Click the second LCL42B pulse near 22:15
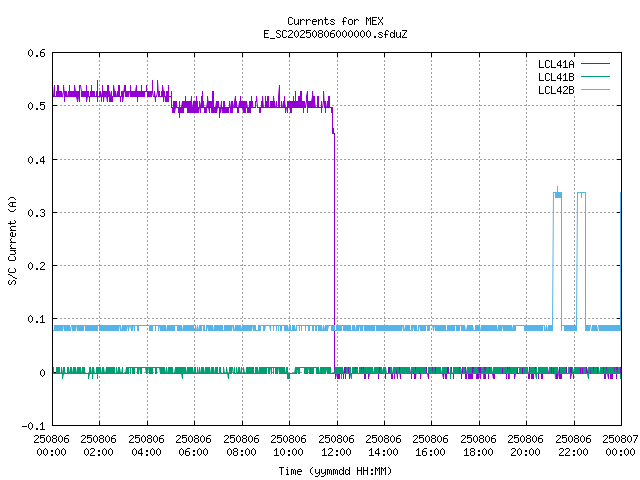The width and height of the screenshot is (640, 480). [581, 260]
